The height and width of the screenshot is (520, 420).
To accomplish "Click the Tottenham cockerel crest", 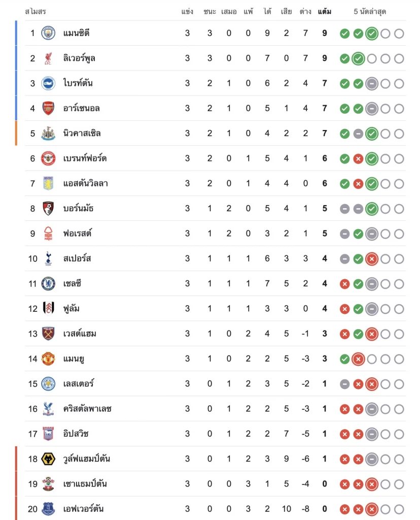I will click(x=48, y=258).
